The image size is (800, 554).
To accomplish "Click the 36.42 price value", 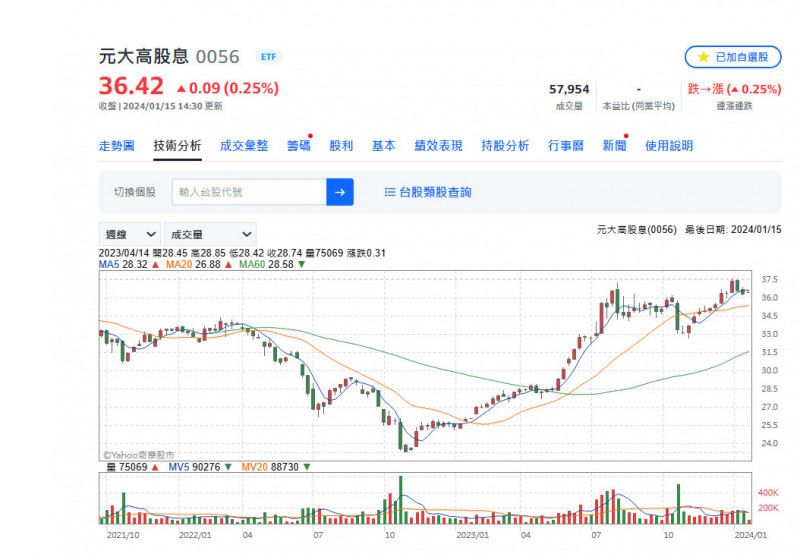I will 131,86.
